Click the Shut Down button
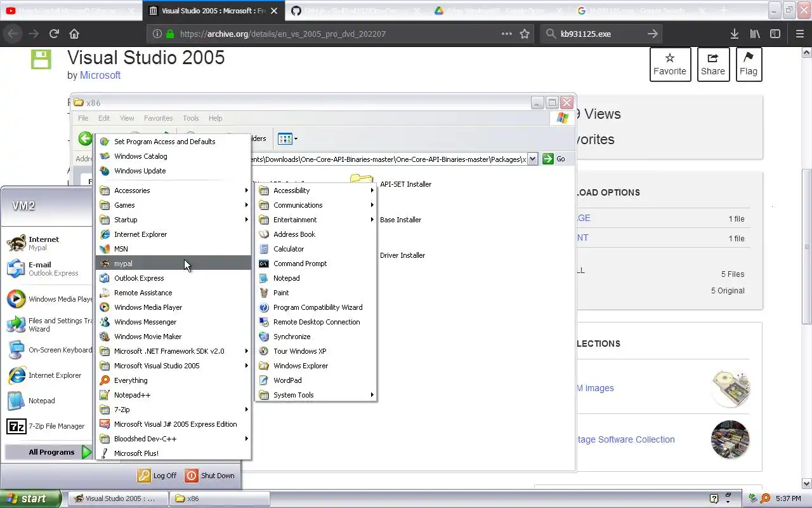812x508 pixels. pos(210,476)
